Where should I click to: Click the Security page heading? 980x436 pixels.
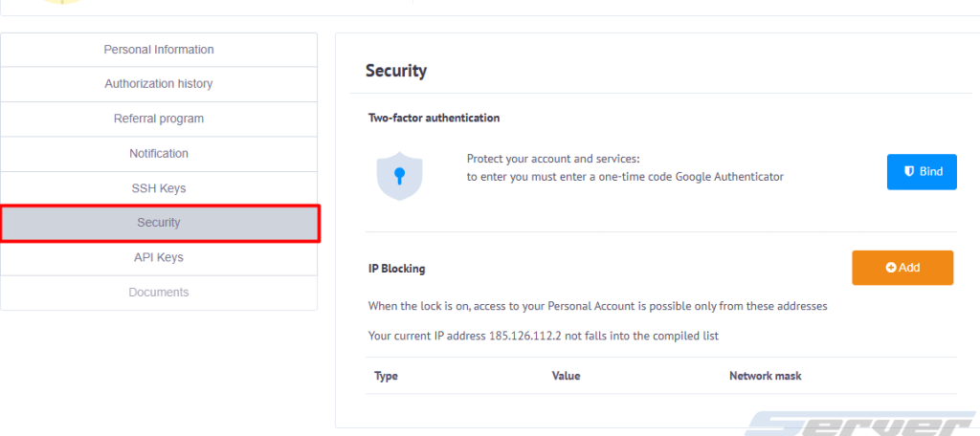396,71
